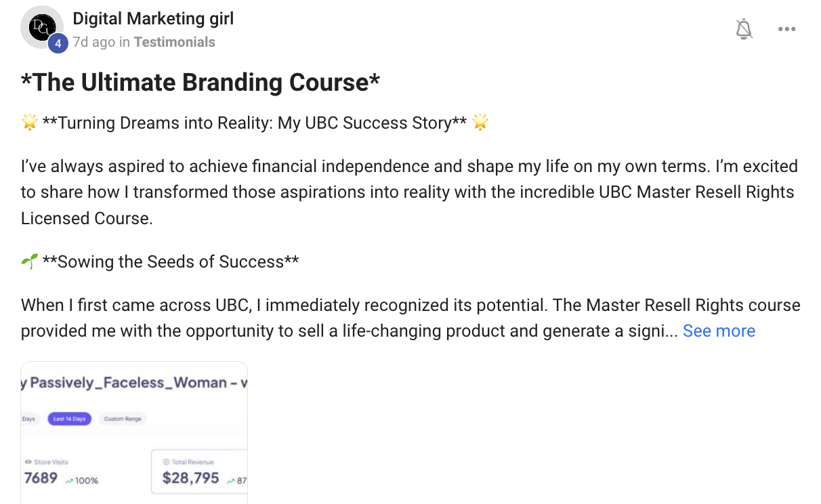Screen dimensions: 821x504
Task: Click the green trend arrow next to 100%
Action: pyautogui.click(x=69, y=480)
